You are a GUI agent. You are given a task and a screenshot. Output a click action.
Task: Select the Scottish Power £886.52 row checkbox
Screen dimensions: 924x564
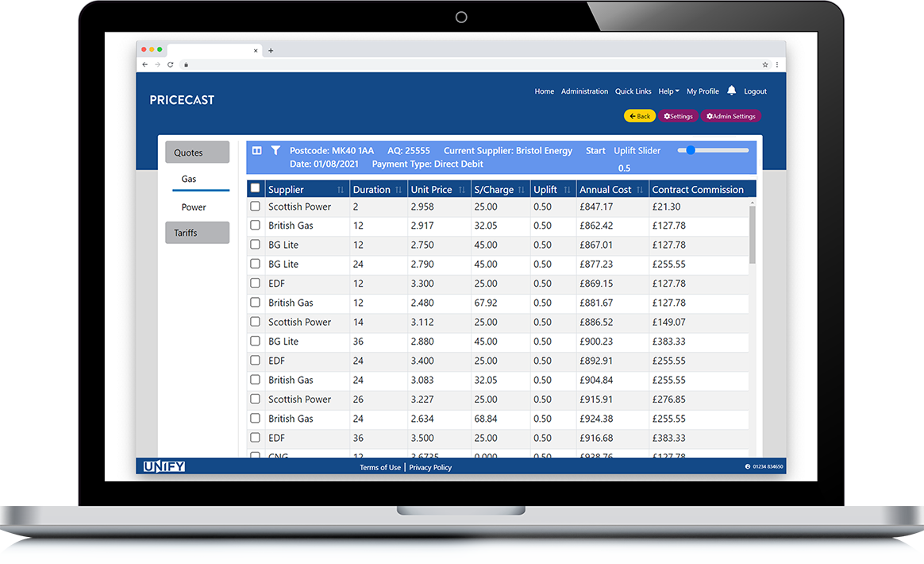coord(255,323)
